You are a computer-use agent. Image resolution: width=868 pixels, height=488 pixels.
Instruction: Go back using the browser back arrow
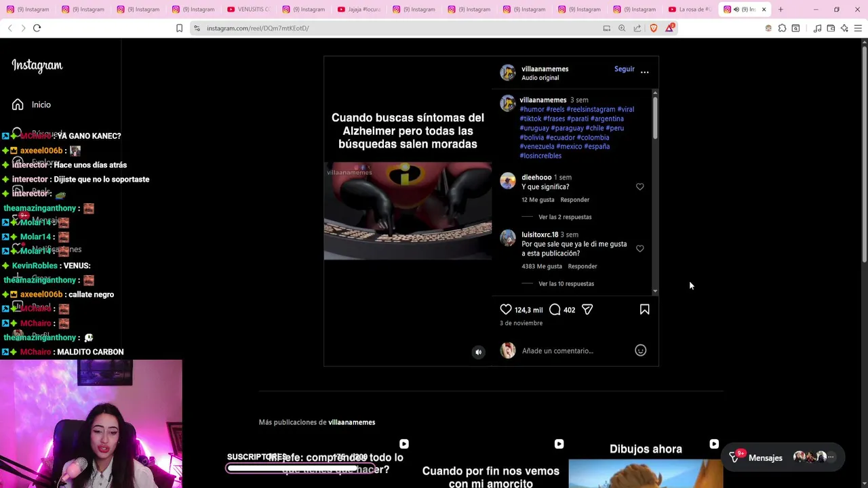(9, 28)
